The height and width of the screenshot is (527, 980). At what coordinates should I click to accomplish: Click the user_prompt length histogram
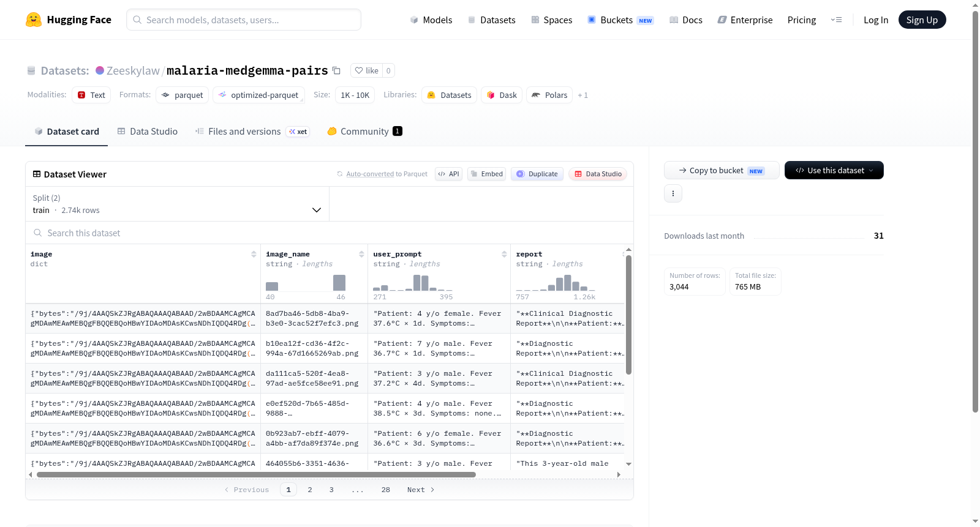[x=413, y=283]
